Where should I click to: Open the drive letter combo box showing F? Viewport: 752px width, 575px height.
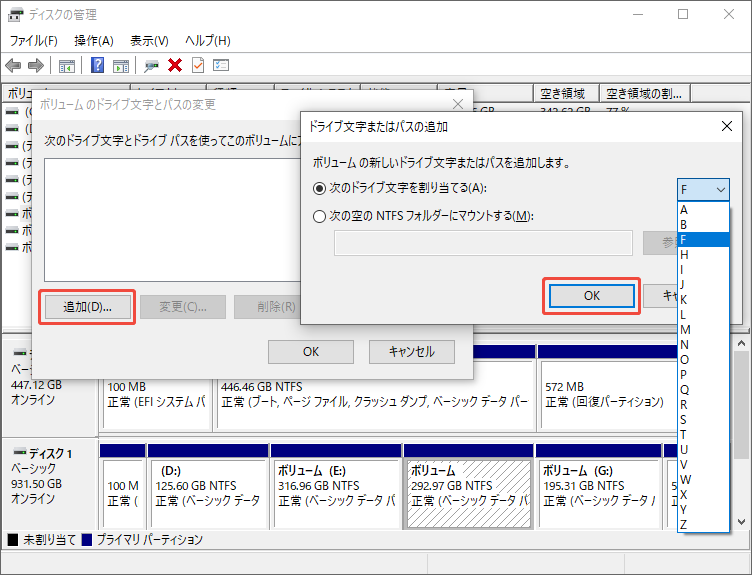click(704, 190)
